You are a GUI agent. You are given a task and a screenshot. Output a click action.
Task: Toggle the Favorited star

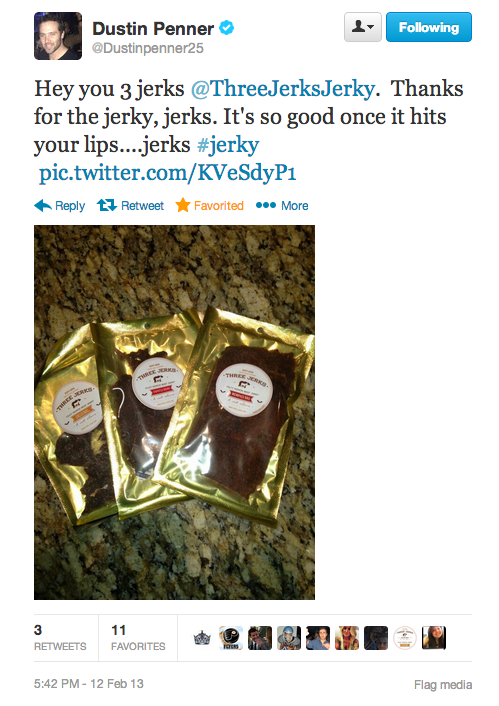pos(182,205)
